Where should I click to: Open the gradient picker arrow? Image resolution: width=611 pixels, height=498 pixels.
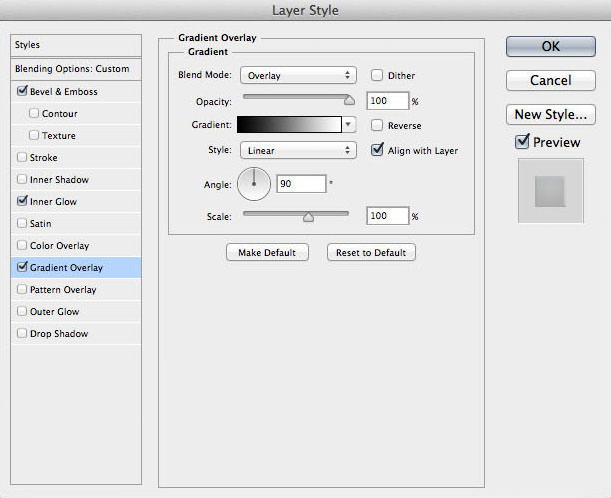348,125
